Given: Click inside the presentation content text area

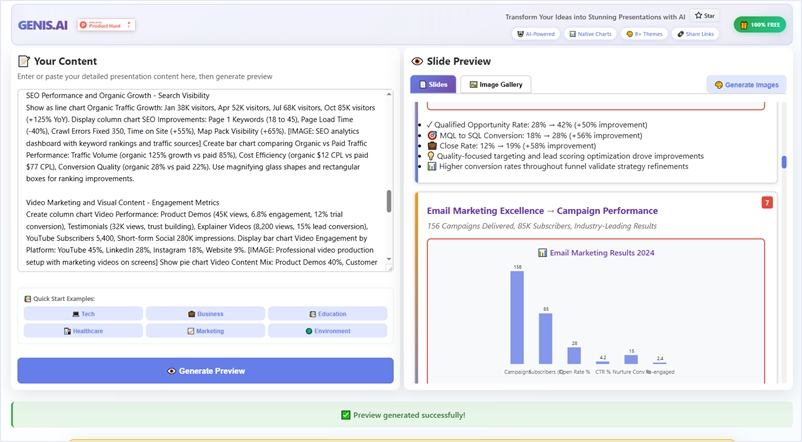Looking at the screenshot, I should pos(200,180).
